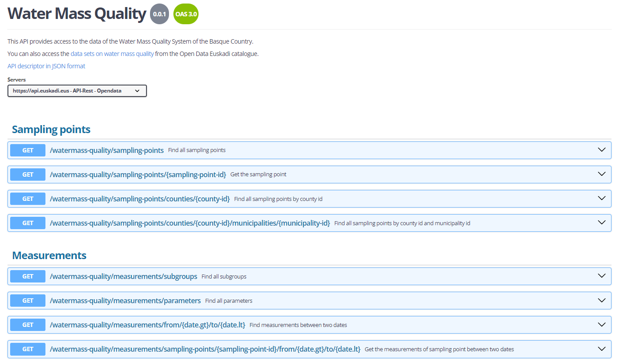Collapse the Measurements section heading
The image size is (619, 364).
[49, 255]
